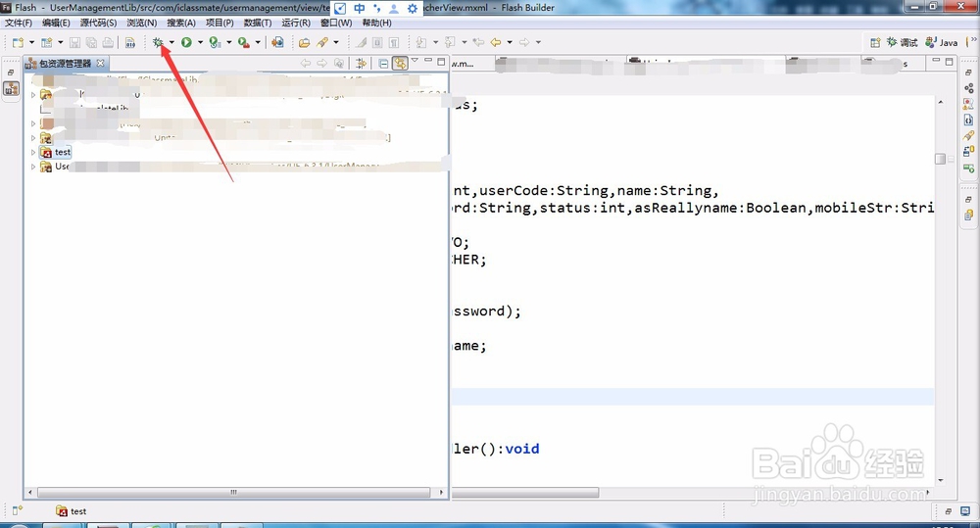Toggle Link with Editor in package explorer
The width and height of the screenshot is (980, 528).
pos(400,63)
